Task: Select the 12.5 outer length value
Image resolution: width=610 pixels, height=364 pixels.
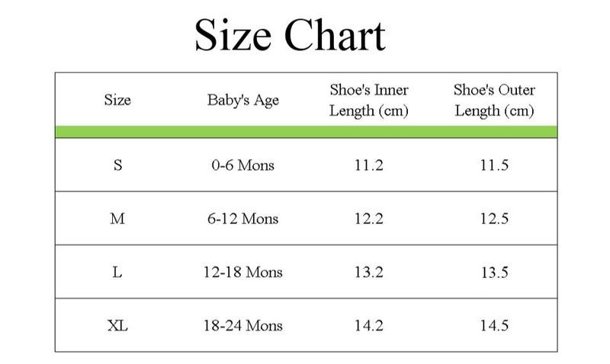Action: (x=494, y=219)
